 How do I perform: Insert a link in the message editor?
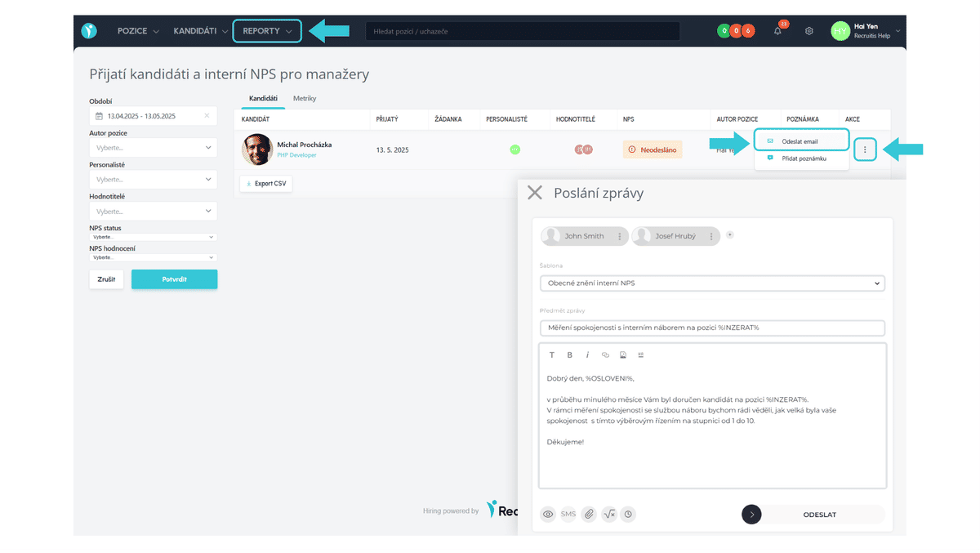pyautogui.click(x=605, y=355)
